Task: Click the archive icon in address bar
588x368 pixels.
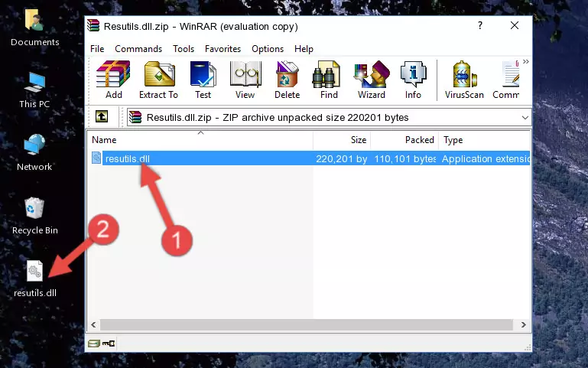Action: (135, 117)
